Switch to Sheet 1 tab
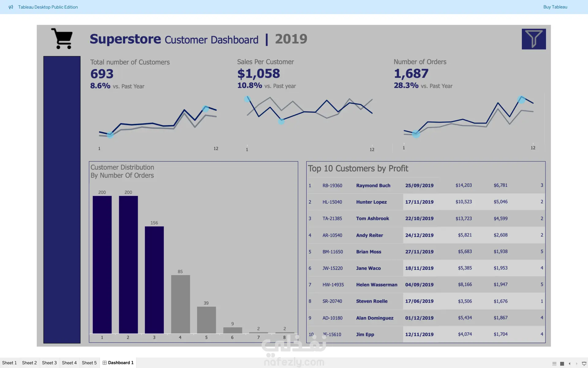This screenshot has width=588, height=368. tap(9, 363)
